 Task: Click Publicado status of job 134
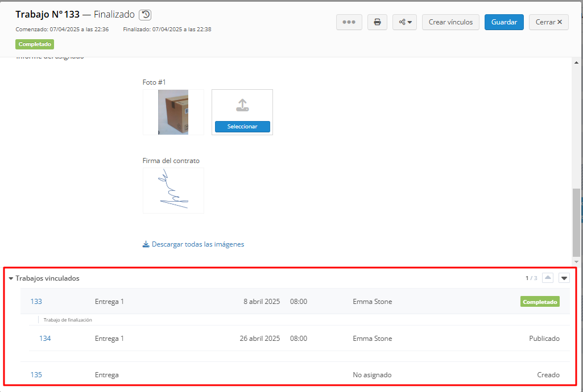544,338
